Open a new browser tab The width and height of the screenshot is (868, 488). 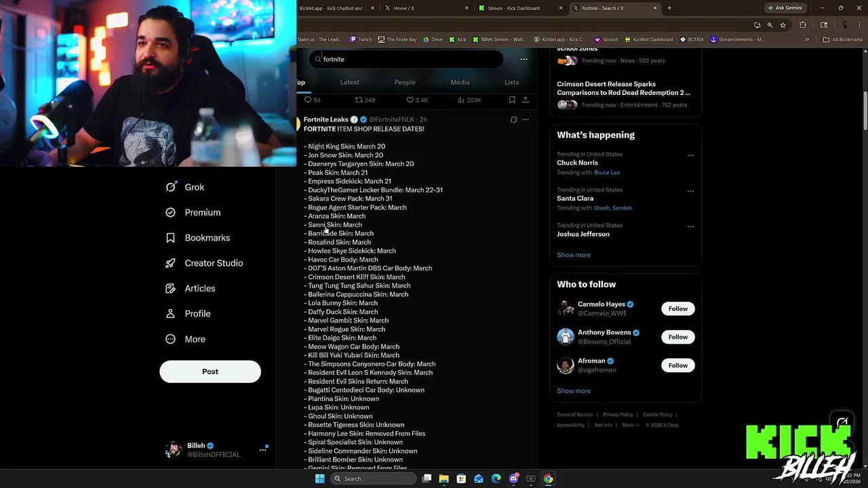669,8
